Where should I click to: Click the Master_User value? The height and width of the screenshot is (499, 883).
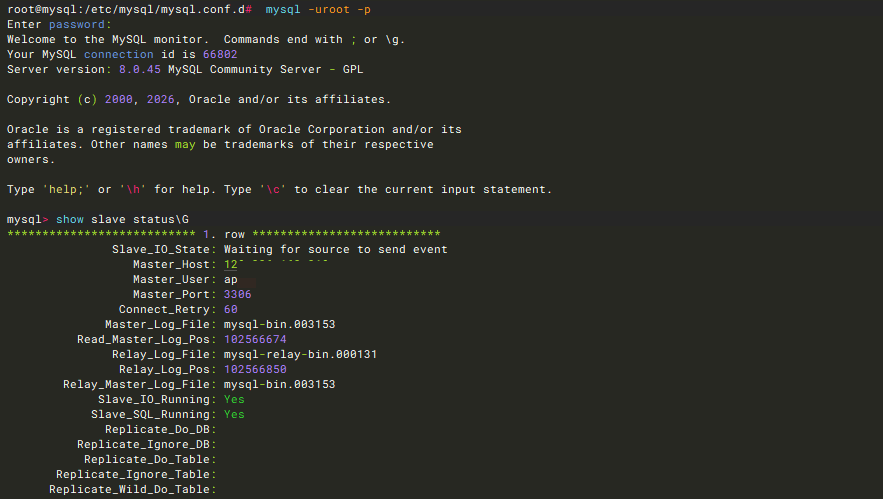[231, 279]
